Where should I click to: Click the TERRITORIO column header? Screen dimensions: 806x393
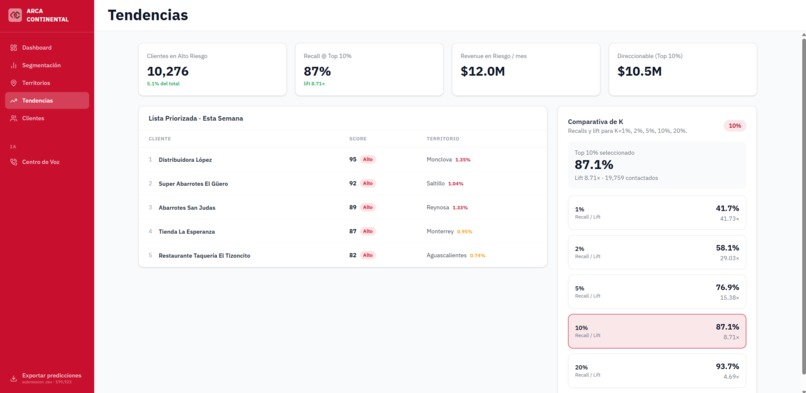(443, 139)
